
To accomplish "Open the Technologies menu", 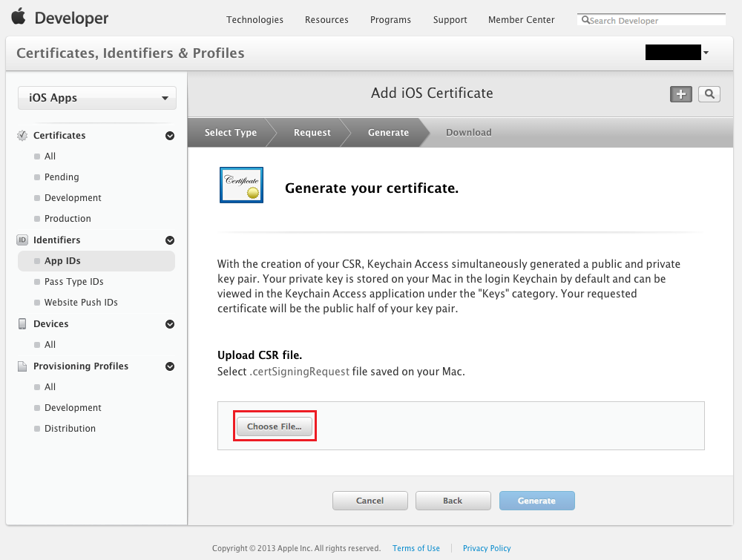I will [x=255, y=20].
